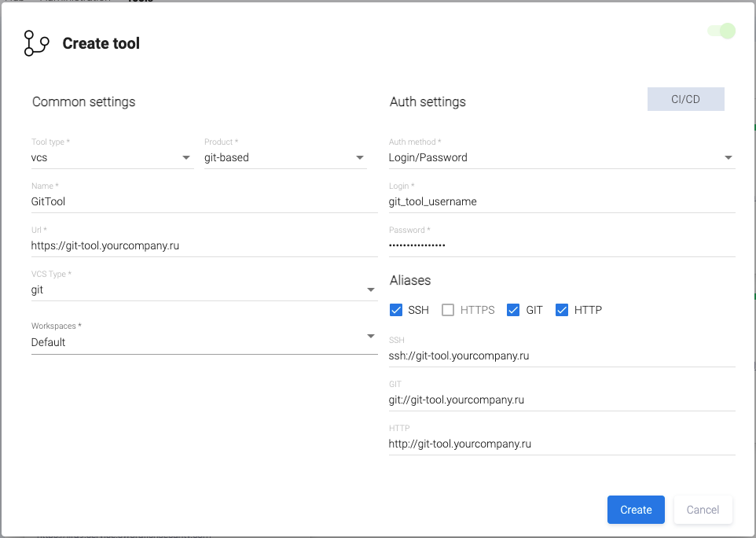Cancel the tool creation dialog

703,510
